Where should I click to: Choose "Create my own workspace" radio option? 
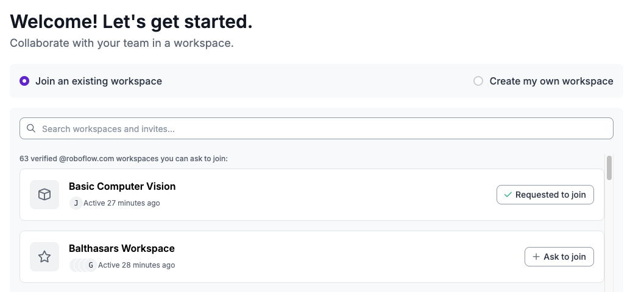pyautogui.click(x=478, y=81)
